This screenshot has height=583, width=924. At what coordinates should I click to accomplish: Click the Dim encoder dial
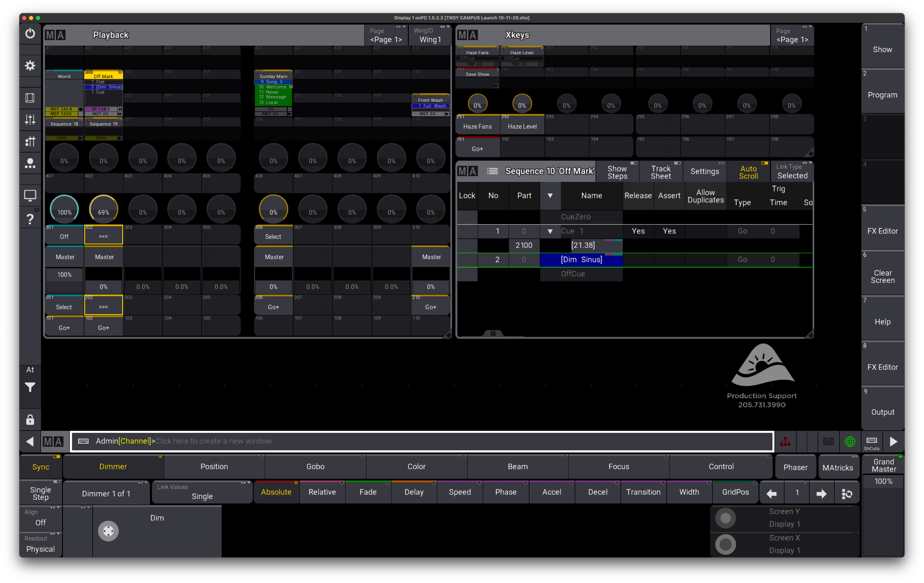tap(108, 531)
